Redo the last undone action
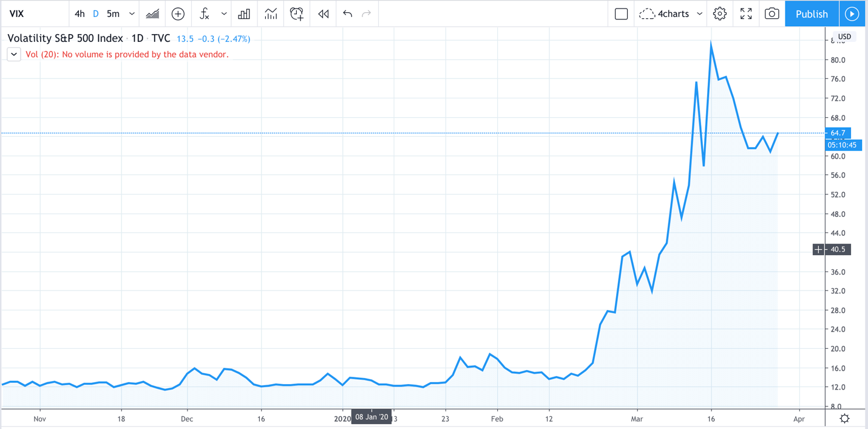Screen dimensions: 868x429 (367, 13)
